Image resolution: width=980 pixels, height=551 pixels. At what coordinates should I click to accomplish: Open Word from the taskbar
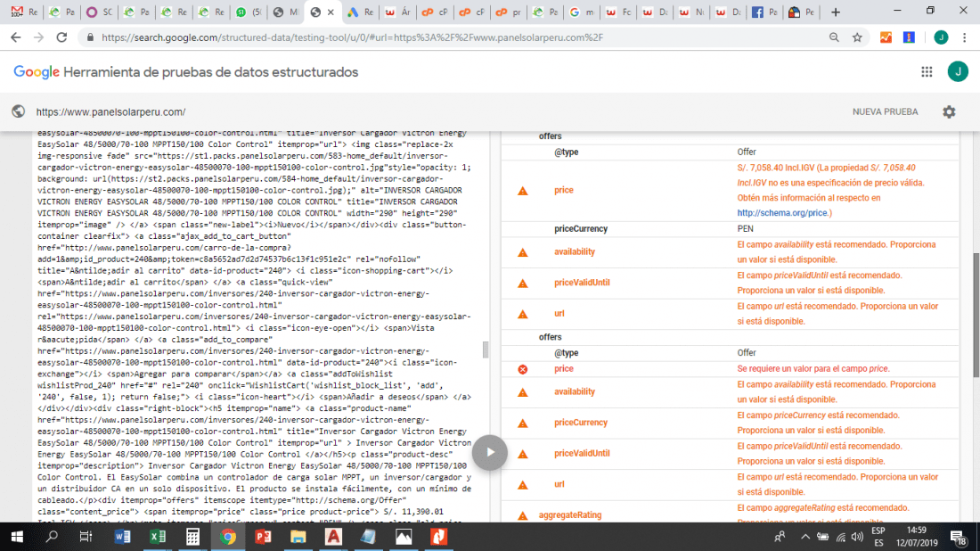pos(123,537)
